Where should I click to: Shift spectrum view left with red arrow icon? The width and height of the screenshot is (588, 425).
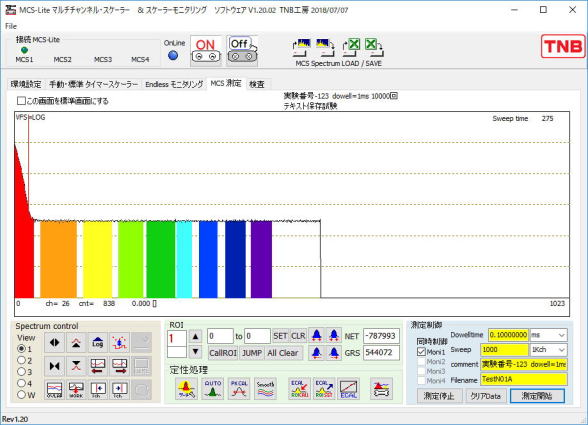click(98, 365)
